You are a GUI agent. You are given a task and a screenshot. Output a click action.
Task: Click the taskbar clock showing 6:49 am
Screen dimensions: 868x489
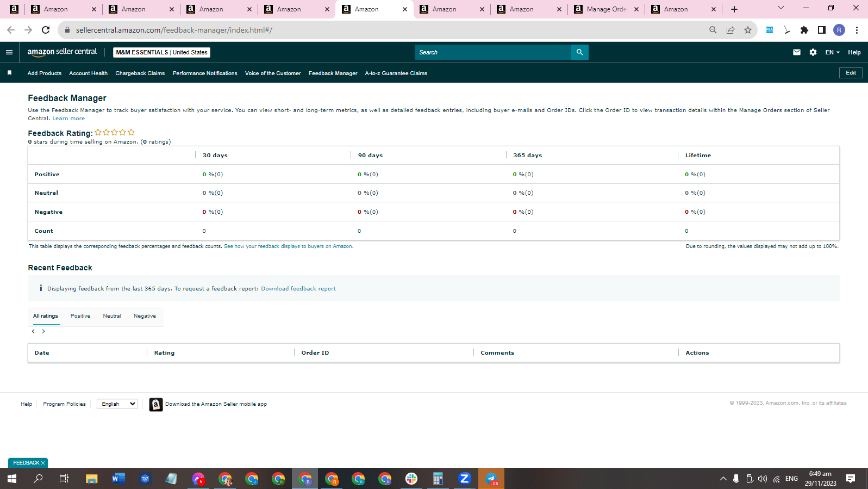pyautogui.click(x=820, y=479)
